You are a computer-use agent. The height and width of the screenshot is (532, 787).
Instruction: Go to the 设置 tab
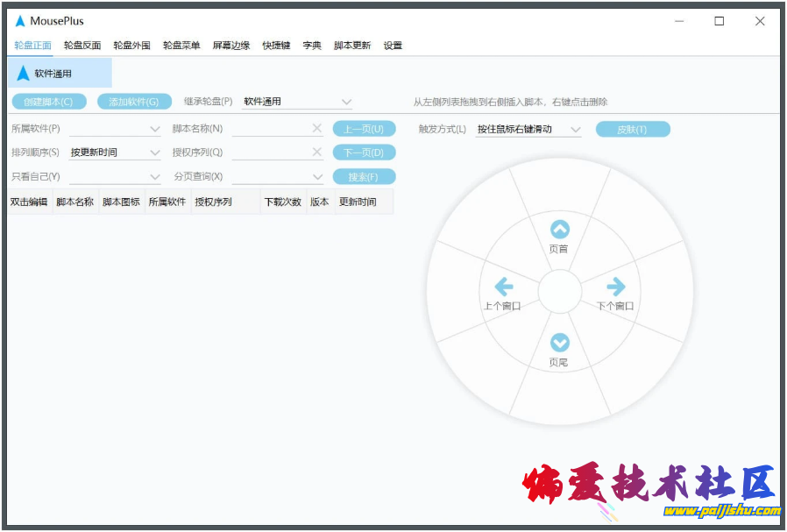[393, 46]
